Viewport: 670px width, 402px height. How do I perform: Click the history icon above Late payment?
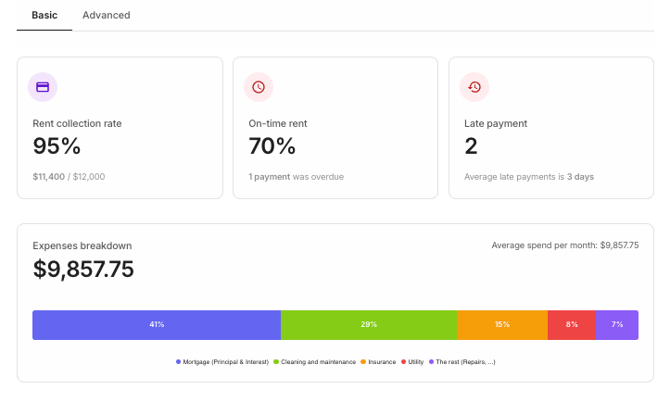pos(474,87)
